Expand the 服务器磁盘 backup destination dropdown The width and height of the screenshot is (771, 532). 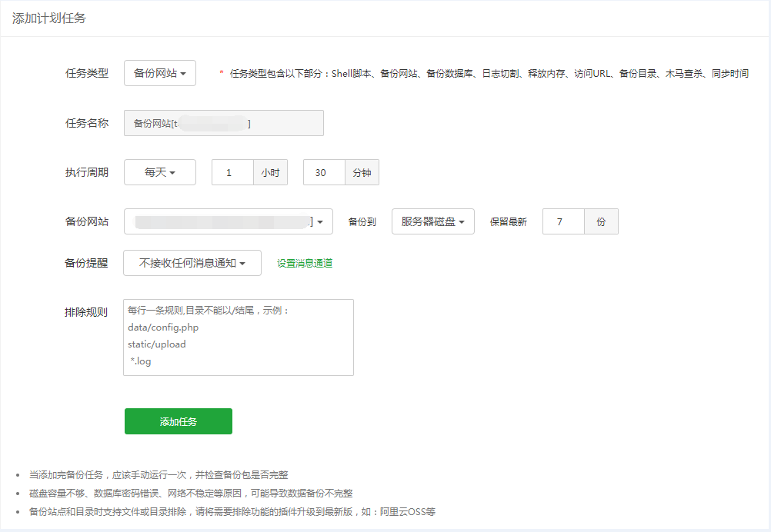point(432,221)
